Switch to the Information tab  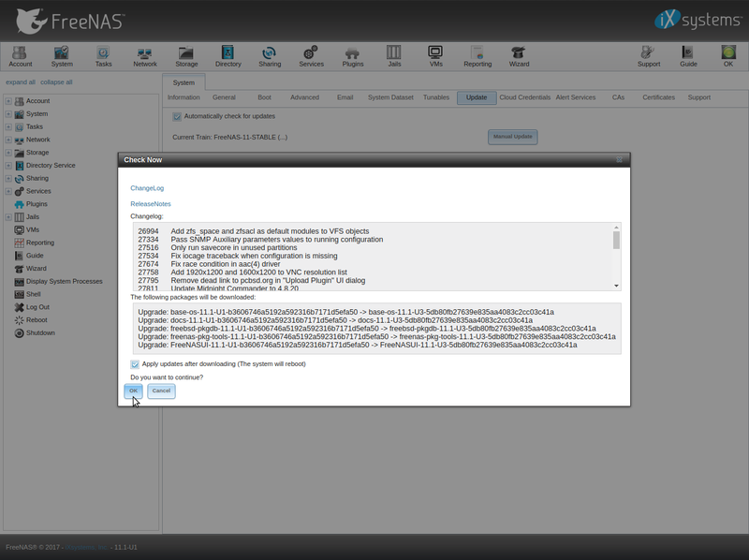[x=184, y=97]
